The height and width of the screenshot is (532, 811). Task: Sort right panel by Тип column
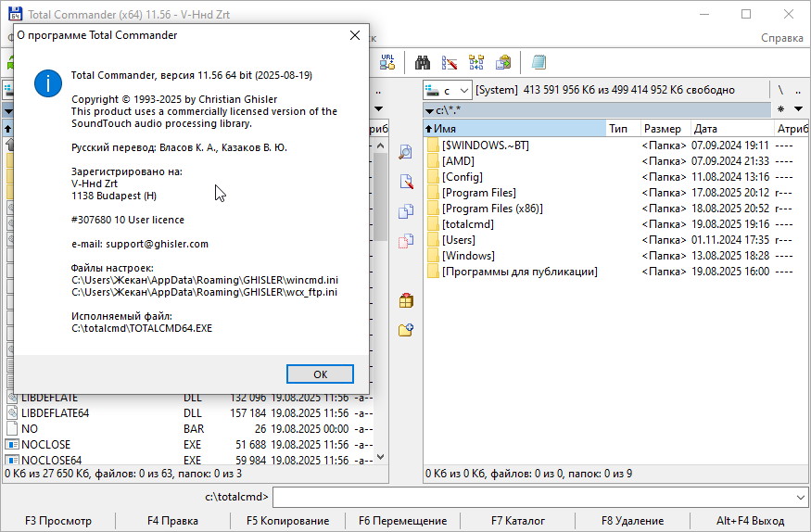point(623,128)
